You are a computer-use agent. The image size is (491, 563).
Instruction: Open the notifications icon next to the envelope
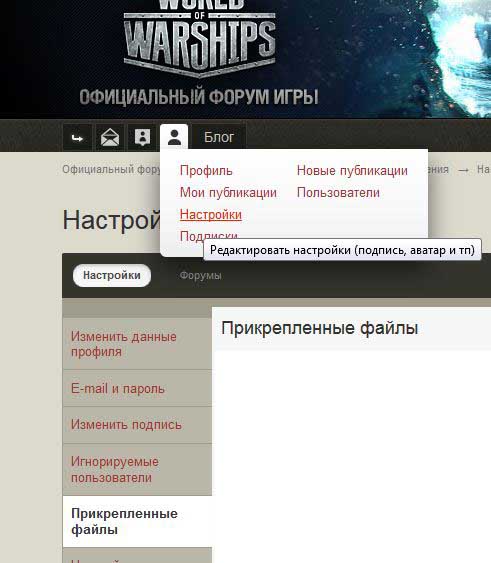point(142,138)
